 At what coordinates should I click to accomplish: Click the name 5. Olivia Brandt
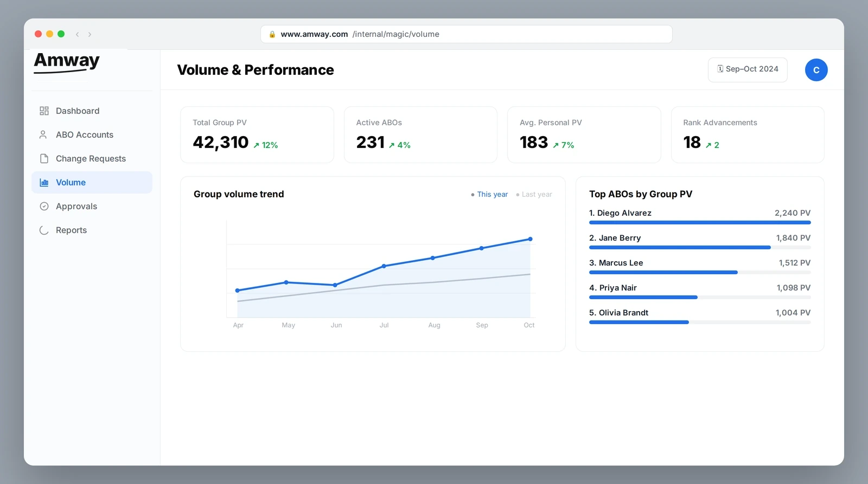[619, 313]
